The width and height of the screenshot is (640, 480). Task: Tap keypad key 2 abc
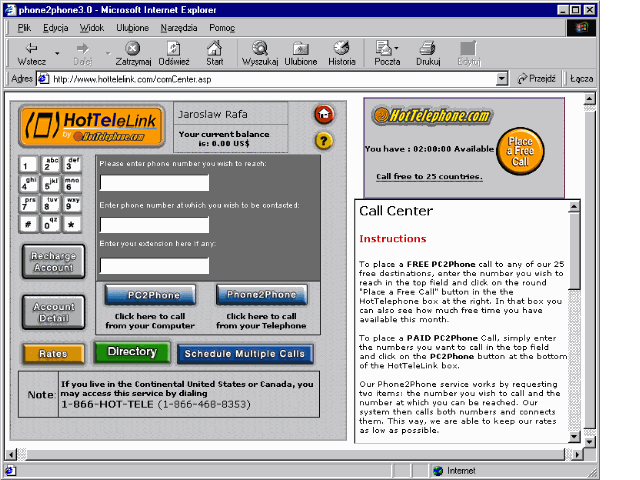(x=51, y=164)
